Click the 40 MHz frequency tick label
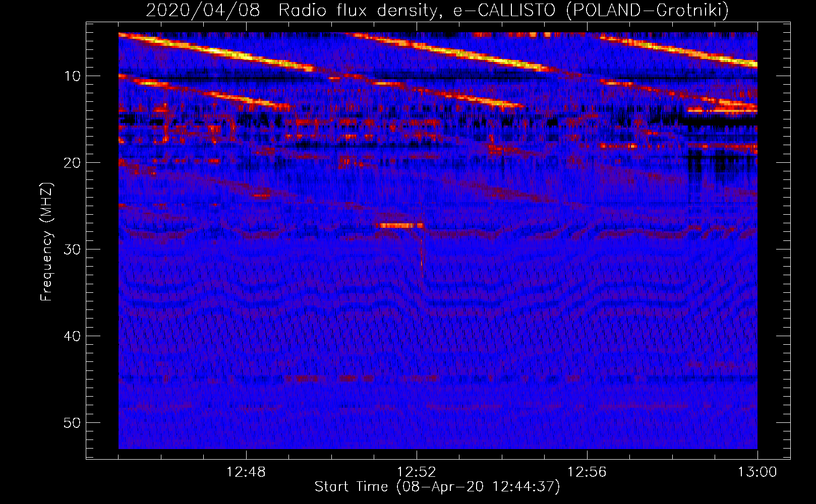The width and height of the screenshot is (816, 504). point(73,336)
